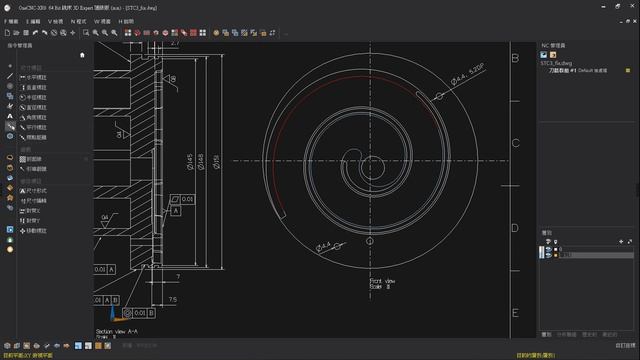This screenshot has height=360, width=640.
Task: Open the W window menu
Action: click(x=102, y=21)
